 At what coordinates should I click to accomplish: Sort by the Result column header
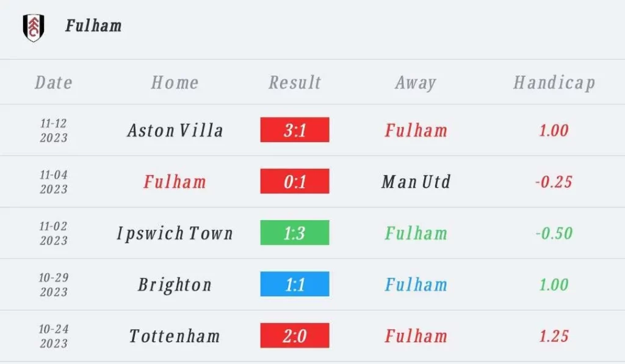295,83
